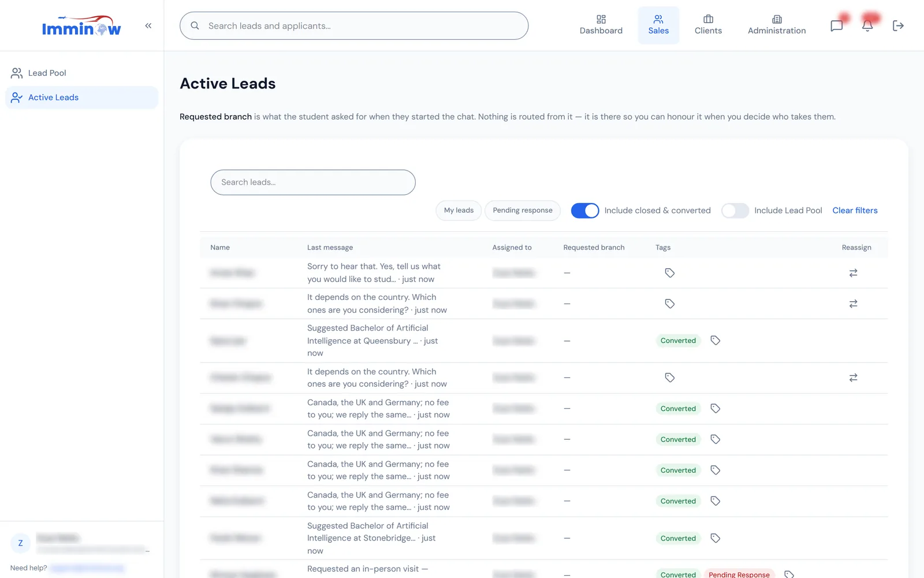Click the Imminow logo

tap(81, 26)
